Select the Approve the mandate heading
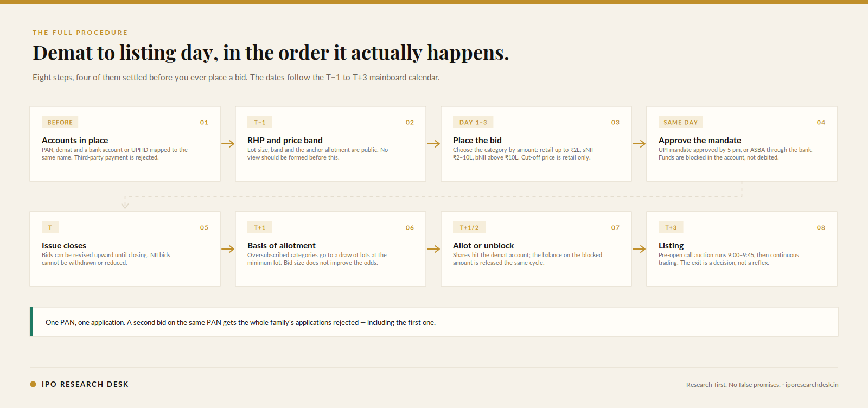The height and width of the screenshot is (408, 868). [700, 141]
